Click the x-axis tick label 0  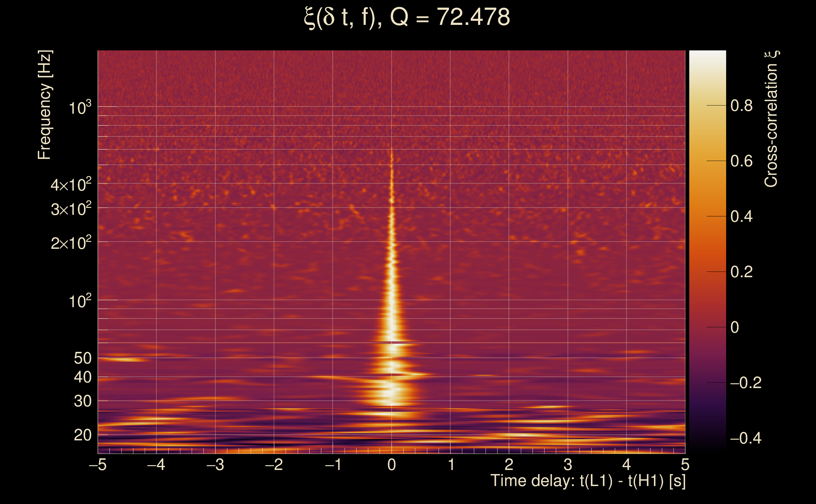pos(392,465)
